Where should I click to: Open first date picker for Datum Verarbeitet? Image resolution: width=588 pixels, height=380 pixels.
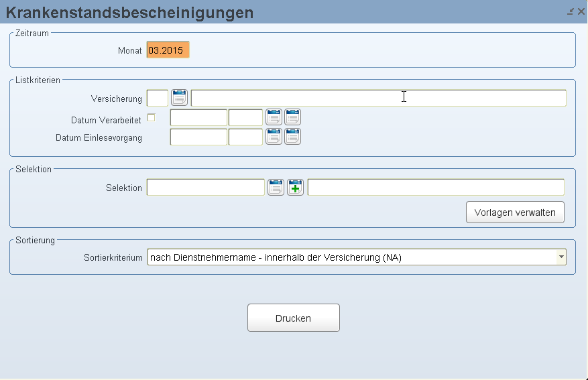274,117
